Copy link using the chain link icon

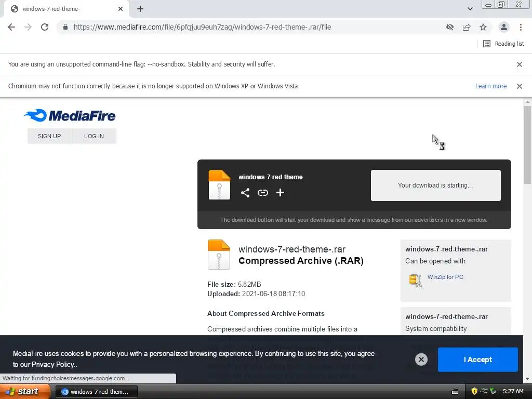(x=262, y=193)
